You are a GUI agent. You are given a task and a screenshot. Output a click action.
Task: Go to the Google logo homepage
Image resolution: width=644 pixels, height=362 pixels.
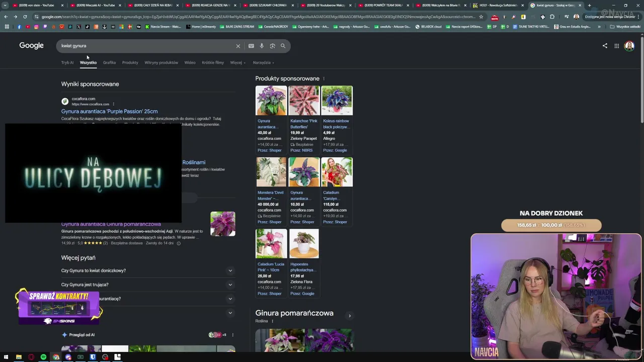(x=31, y=46)
